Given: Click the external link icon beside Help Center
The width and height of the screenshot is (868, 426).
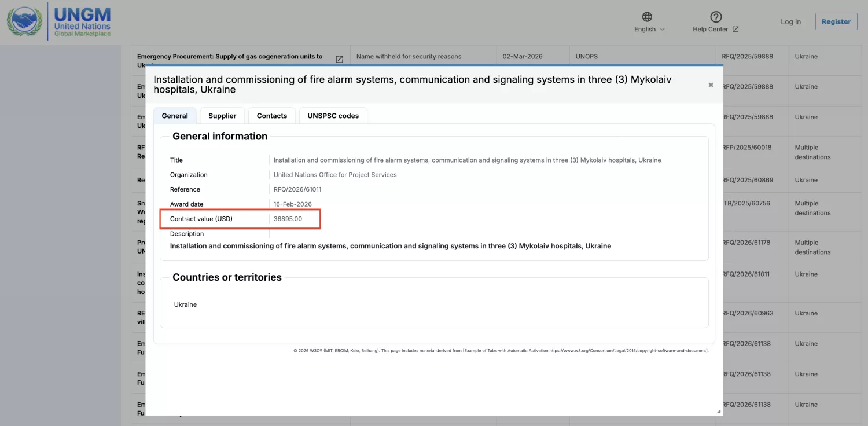Looking at the screenshot, I should (x=735, y=30).
